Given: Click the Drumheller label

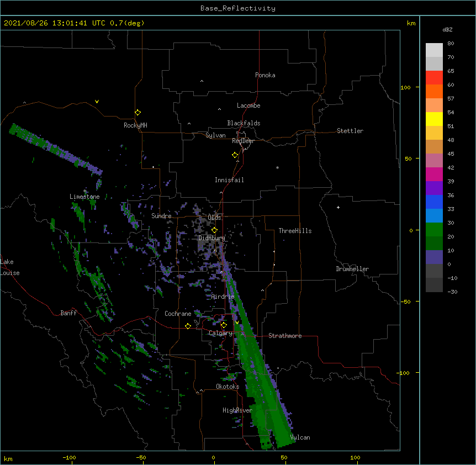Looking at the screenshot, I should pos(352,269).
